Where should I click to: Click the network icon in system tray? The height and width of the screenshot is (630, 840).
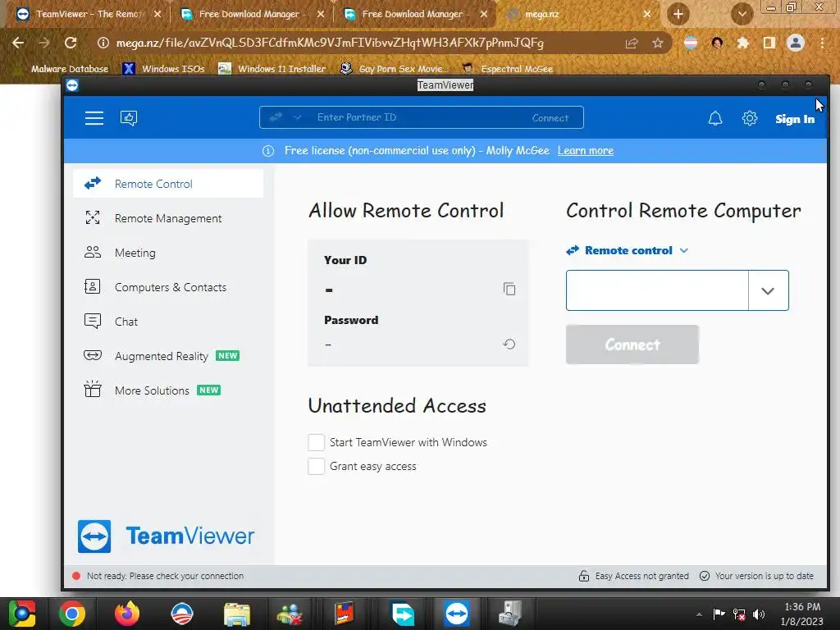(739, 614)
